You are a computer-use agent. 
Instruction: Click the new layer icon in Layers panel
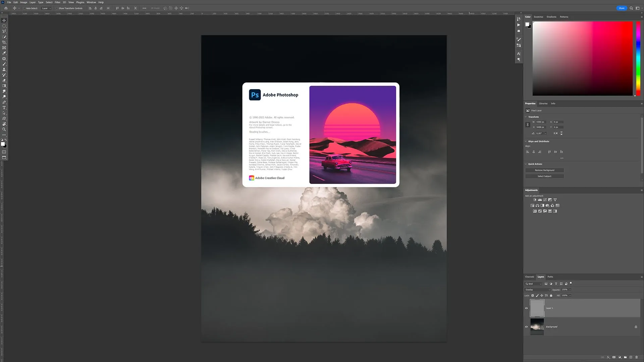pos(631,357)
